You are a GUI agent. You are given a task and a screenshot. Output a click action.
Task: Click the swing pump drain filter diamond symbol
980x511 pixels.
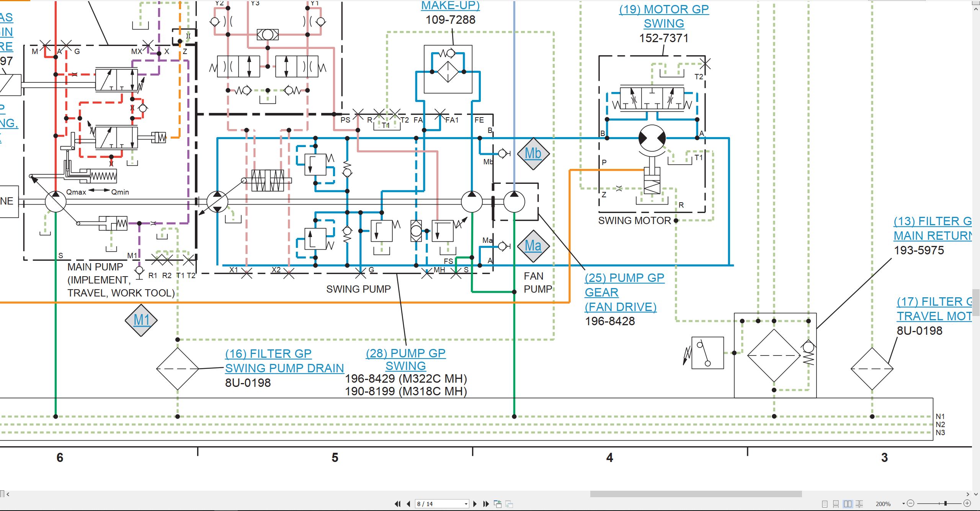point(178,369)
